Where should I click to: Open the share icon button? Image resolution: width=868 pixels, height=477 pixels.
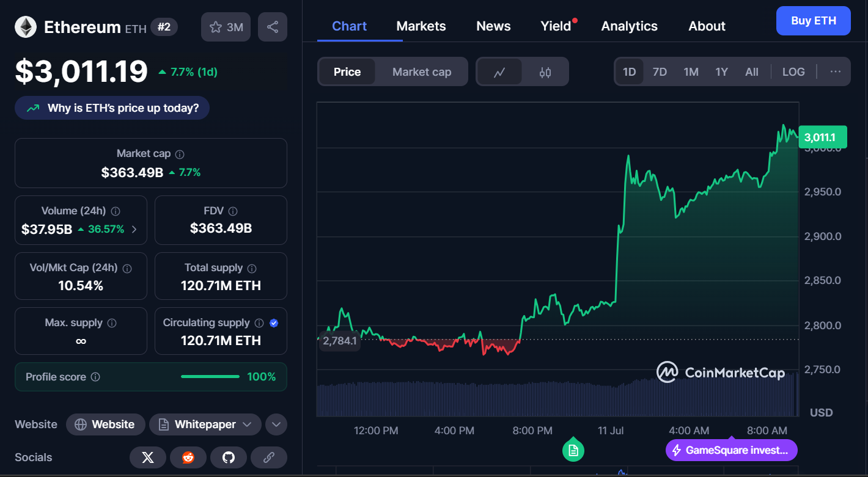273,27
